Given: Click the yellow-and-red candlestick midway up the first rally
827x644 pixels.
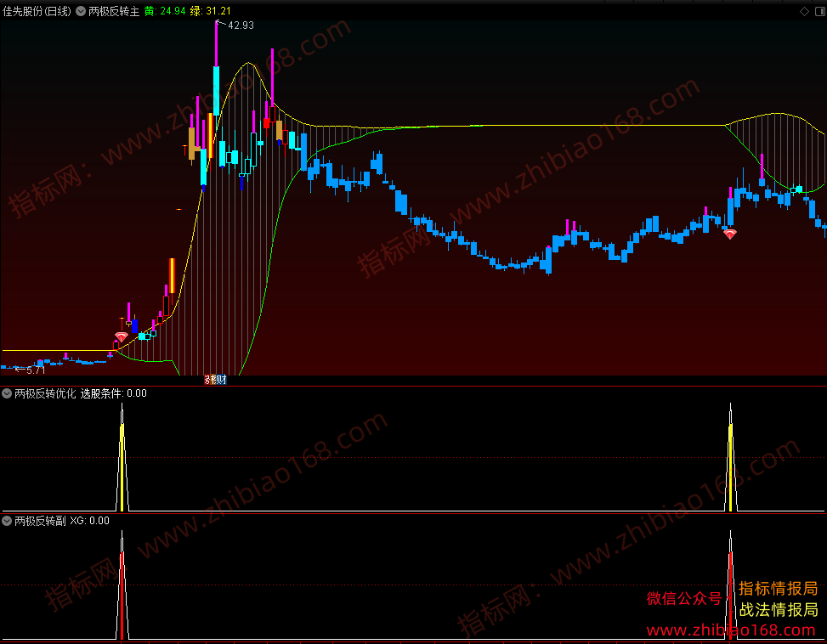Looking at the screenshot, I should [172, 275].
